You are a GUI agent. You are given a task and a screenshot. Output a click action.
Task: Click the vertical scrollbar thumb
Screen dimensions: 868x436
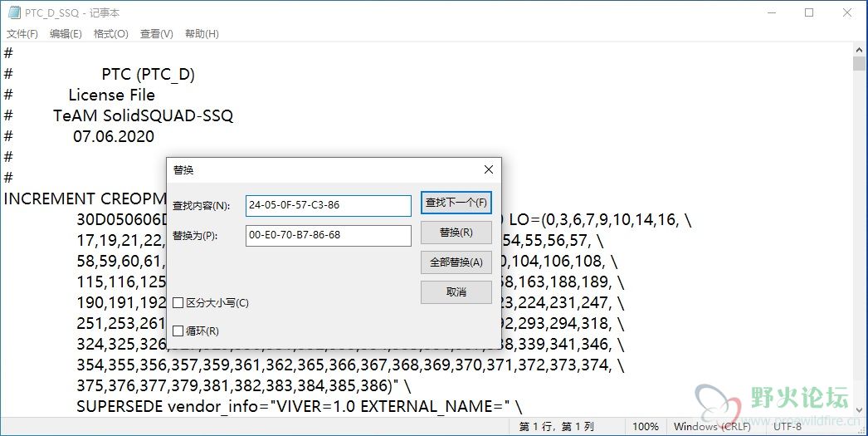(x=859, y=63)
